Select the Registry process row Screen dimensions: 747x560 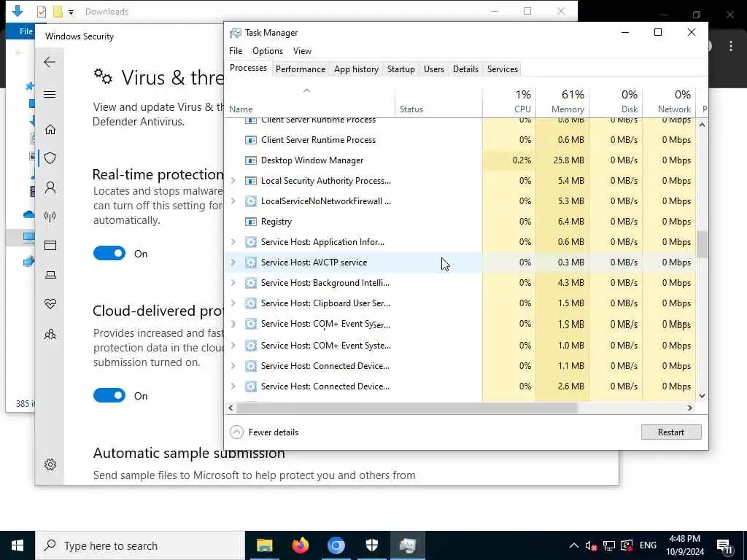point(460,222)
